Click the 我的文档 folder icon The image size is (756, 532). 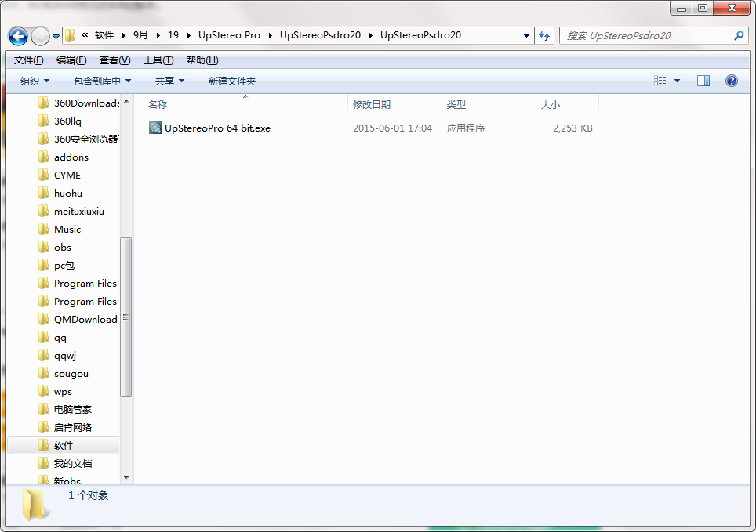click(x=43, y=463)
